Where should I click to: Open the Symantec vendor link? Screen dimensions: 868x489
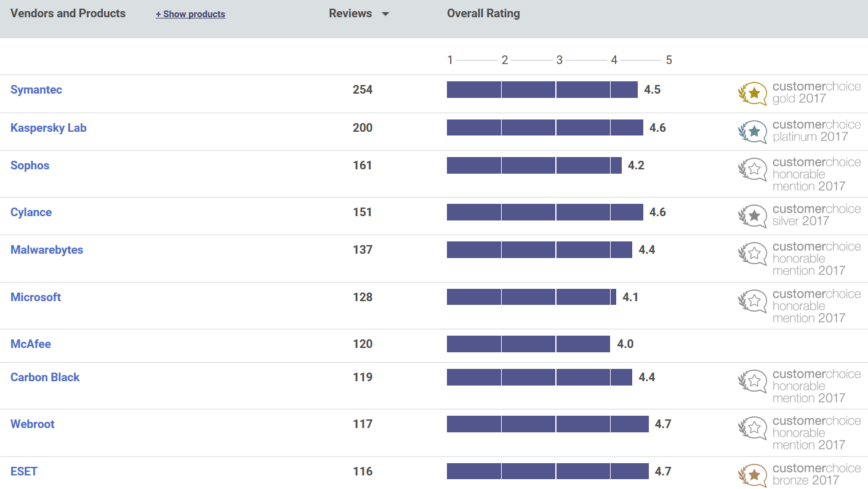pyautogui.click(x=36, y=90)
